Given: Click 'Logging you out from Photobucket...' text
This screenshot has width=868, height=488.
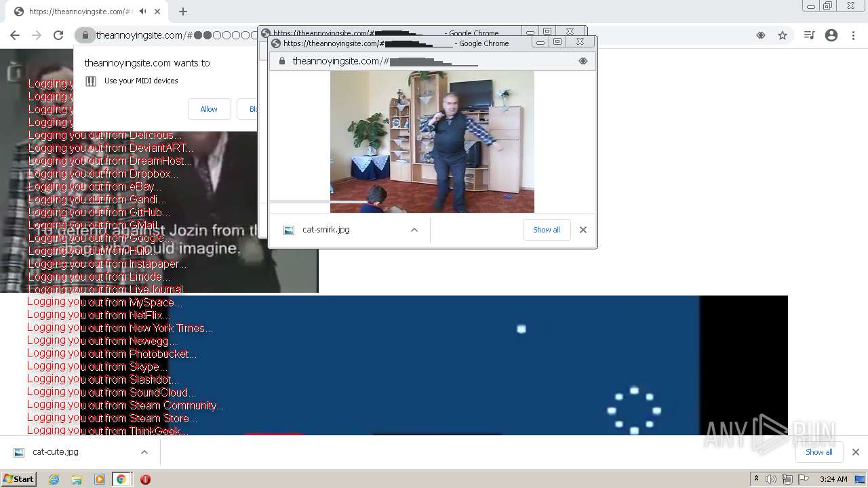Looking at the screenshot, I should 112,354.
